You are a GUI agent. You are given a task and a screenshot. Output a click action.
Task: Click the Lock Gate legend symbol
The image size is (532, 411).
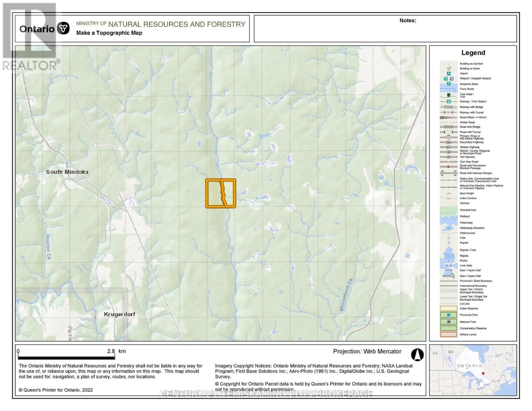click(x=448, y=265)
